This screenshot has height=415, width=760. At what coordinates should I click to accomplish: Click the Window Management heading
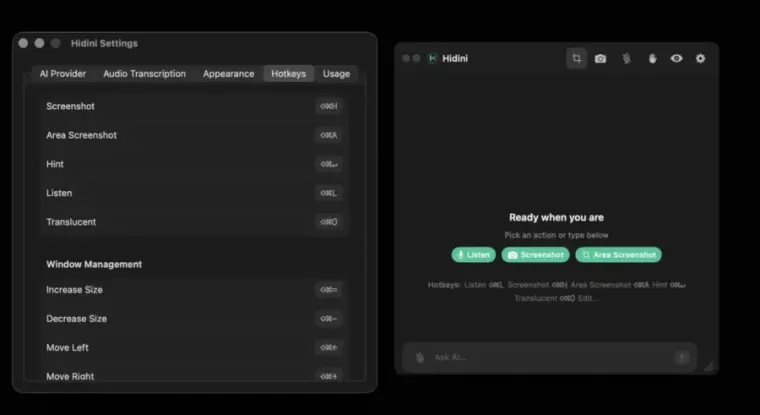point(94,264)
